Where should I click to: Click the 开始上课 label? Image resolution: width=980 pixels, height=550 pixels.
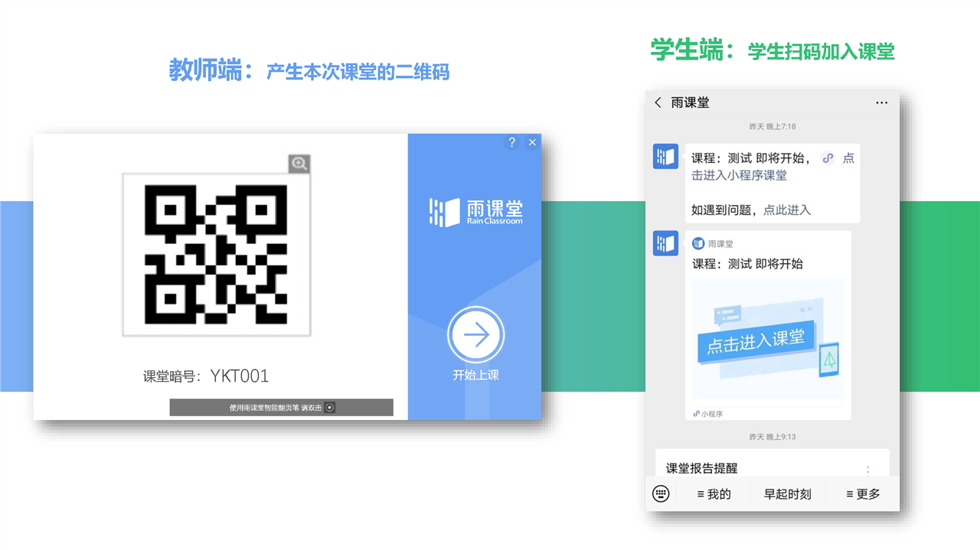(x=476, y=376)
